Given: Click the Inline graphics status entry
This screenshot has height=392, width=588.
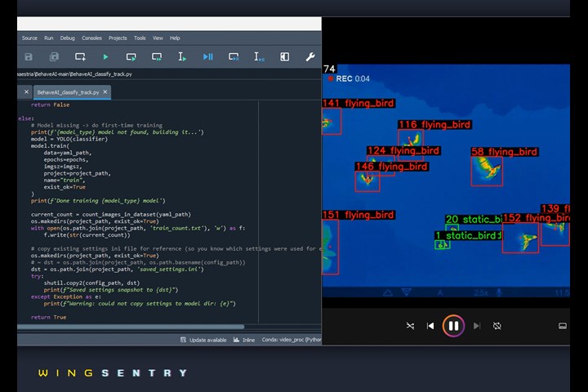Looking at the screenshot, I should point(244,340).
